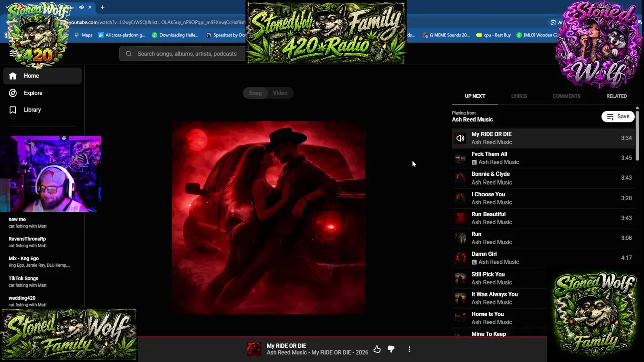Click the Run Beautiful queue thumbnail
The height and width of the screenshot is (362, 644).
(x=460, y=218)
